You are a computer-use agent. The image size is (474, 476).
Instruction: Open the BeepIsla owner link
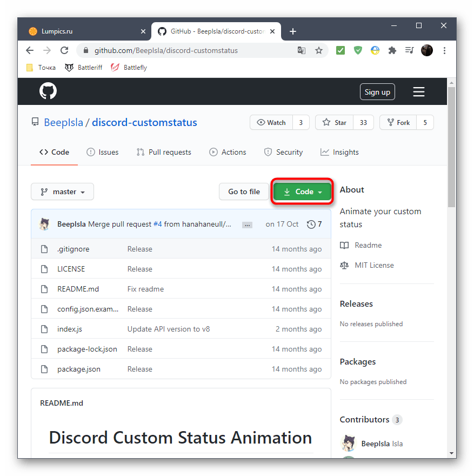coord(63,122)
